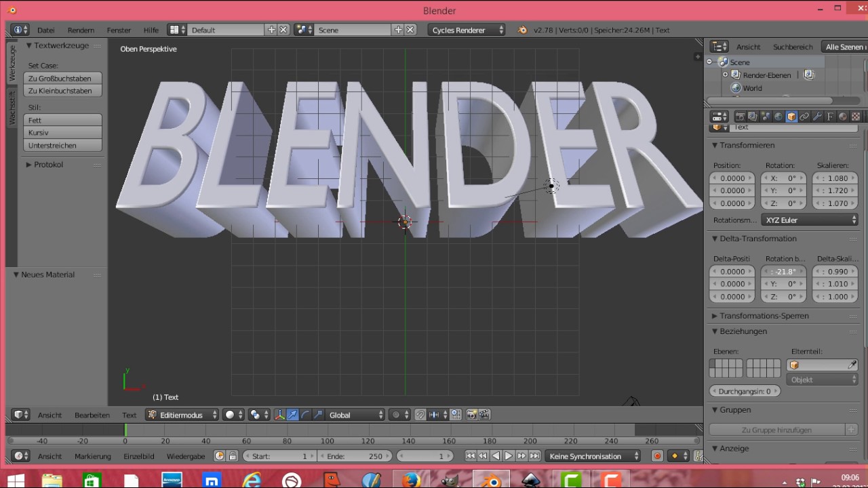Click the snap element magnet icon
The image size is (868, 488).
pos(420,415)
